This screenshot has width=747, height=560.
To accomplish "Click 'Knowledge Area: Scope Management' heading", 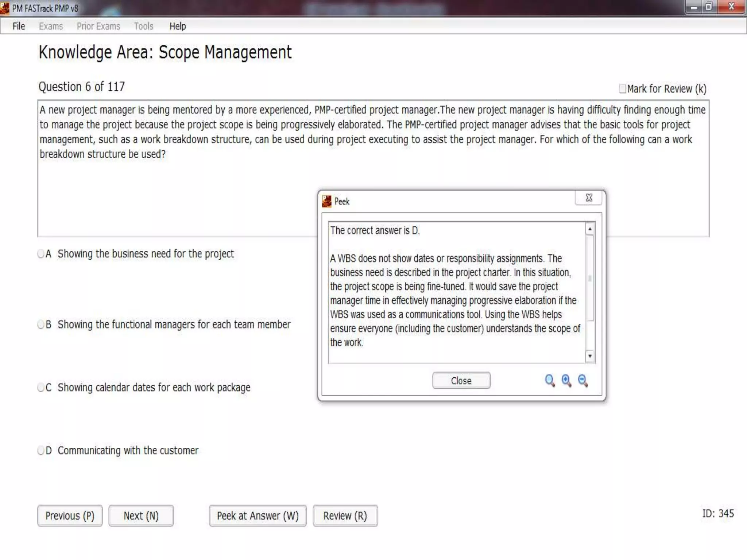I will click(165, 52).
